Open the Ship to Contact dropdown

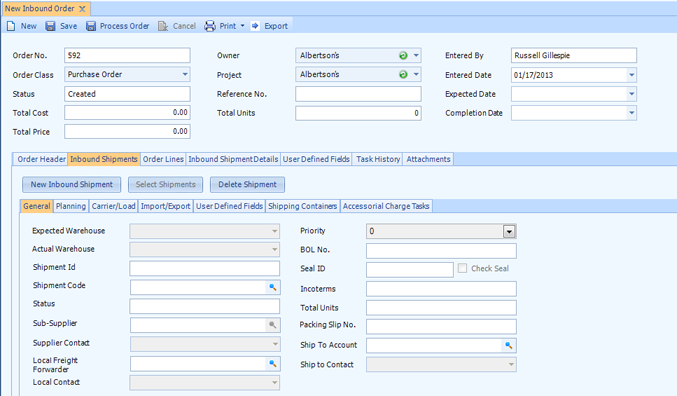pos(511,364)
